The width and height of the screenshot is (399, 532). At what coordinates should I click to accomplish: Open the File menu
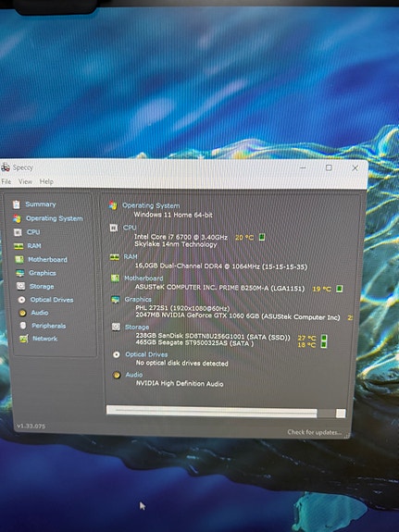[x=6, y=181]
